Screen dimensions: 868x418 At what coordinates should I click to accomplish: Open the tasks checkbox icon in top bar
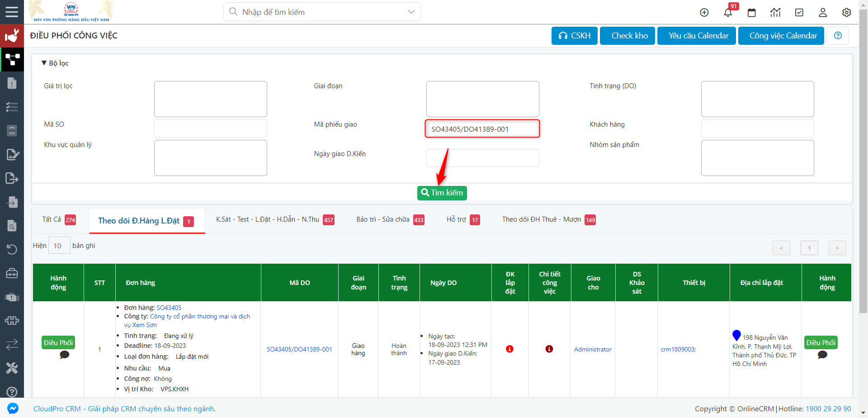[799, 13]
